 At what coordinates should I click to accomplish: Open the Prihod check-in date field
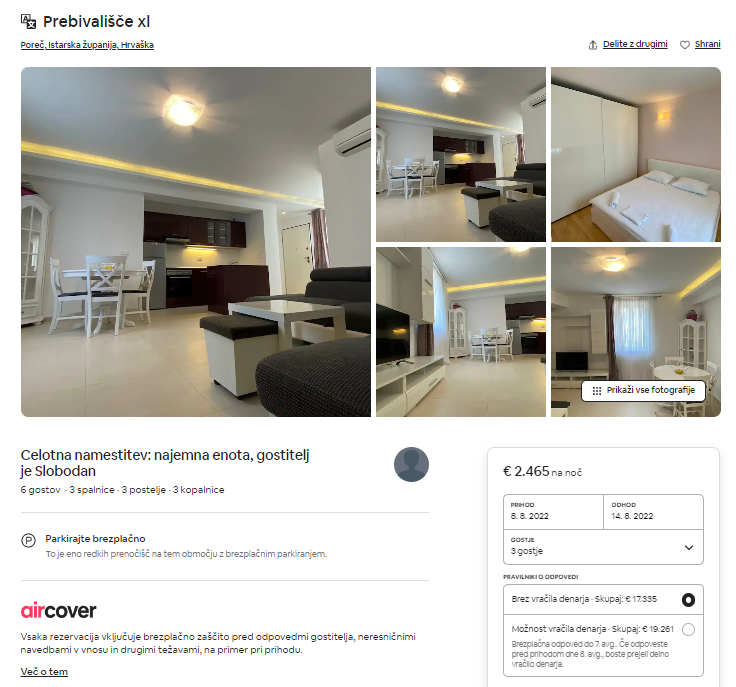553,511
